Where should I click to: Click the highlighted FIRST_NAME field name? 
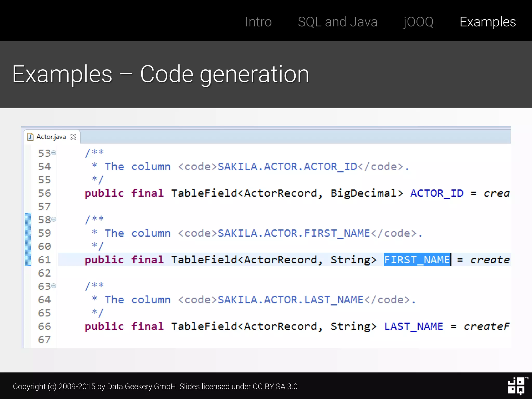click(417, 260)
